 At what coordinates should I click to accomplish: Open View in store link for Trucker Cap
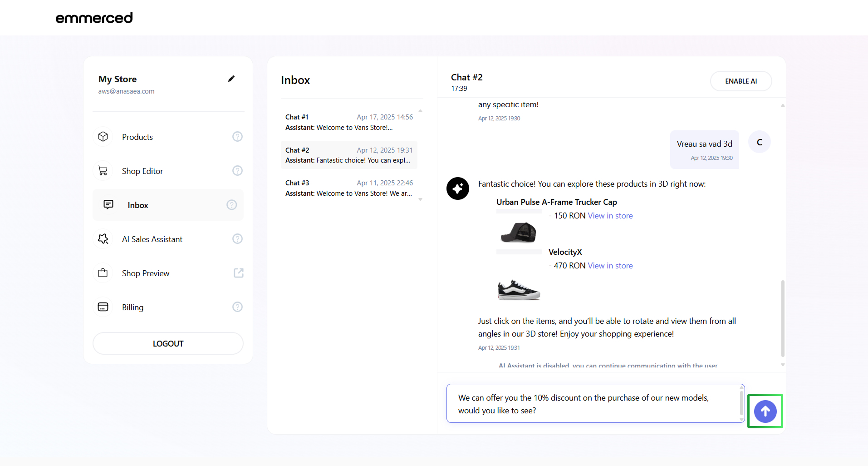[x=610, y=216]
